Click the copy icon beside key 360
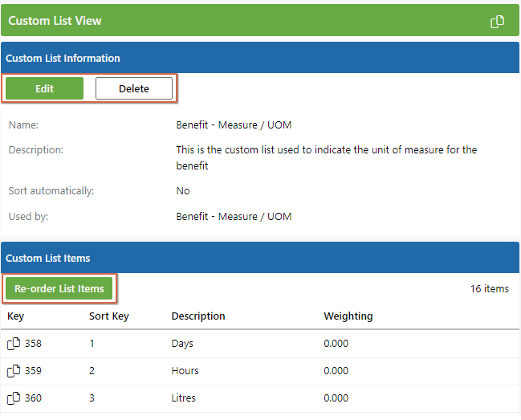This screenshot has width=521, height=420. (x=14, y=398)
